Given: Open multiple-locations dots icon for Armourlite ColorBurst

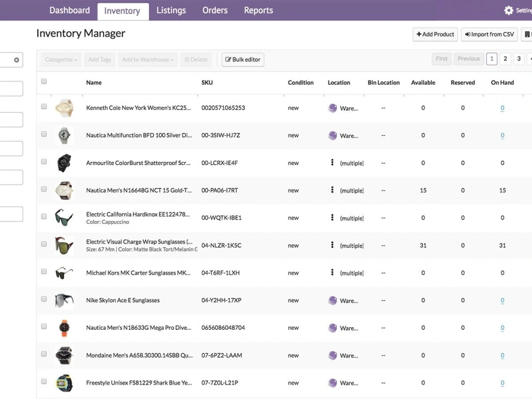Looking at the screenshot, I should tap(332, 162).
